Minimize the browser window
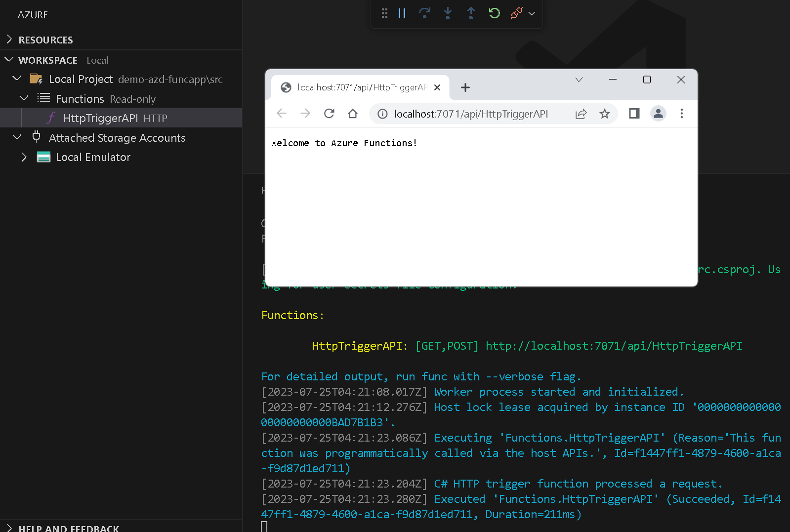 pos(613,80)
